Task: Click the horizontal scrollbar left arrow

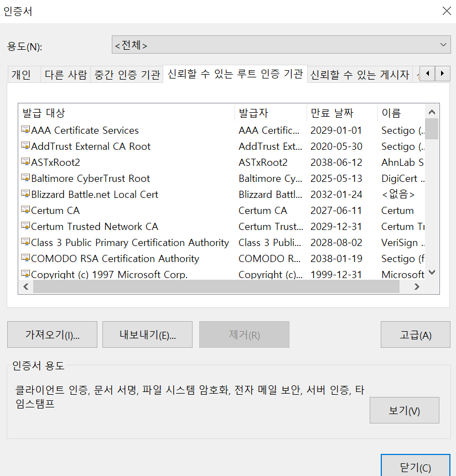Action: (26, 286)
